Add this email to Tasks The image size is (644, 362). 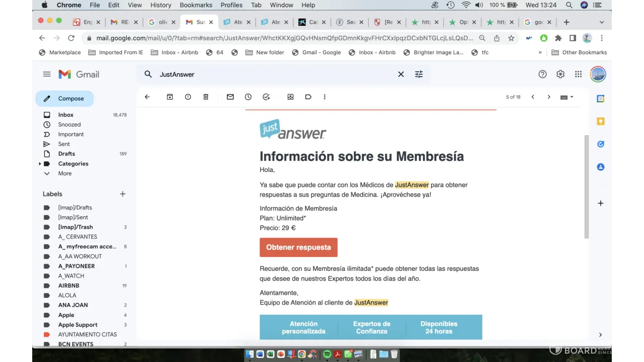click(x=266, y=97)
